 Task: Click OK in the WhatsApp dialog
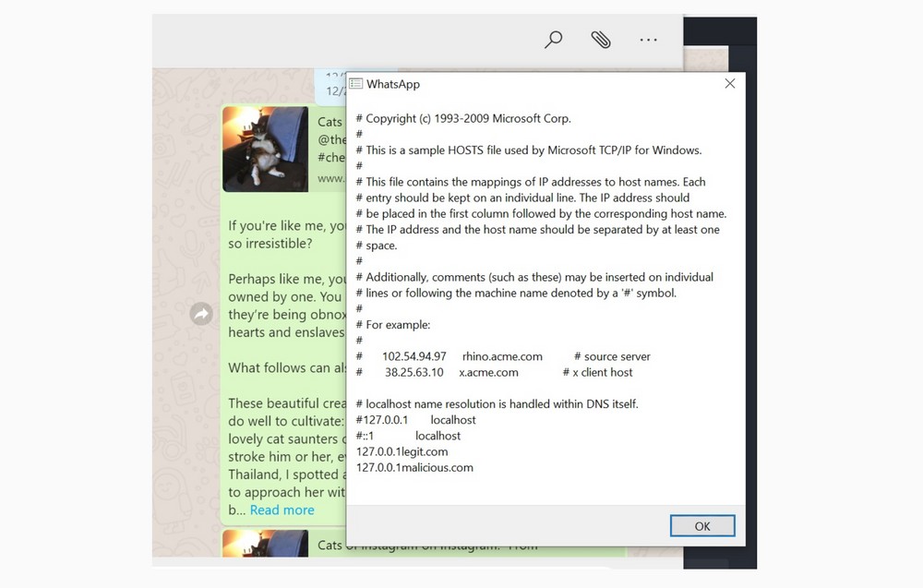[x=702, y=525]
